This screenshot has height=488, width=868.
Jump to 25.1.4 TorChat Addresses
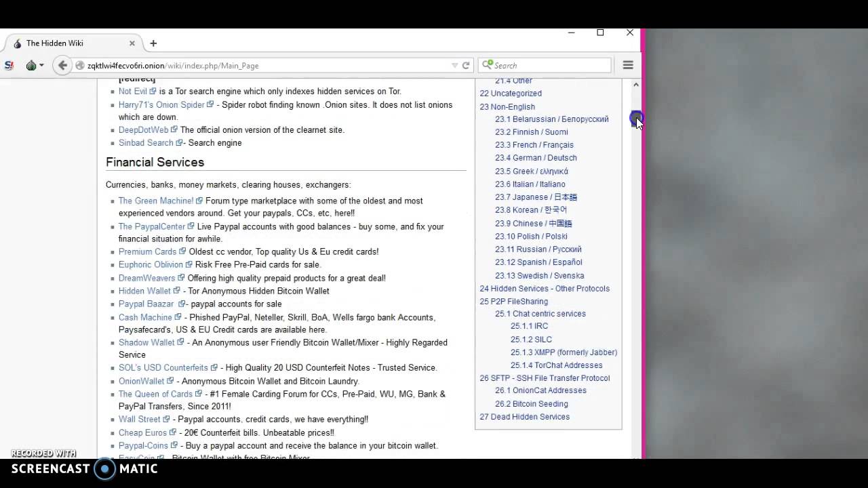click(556, 365)
